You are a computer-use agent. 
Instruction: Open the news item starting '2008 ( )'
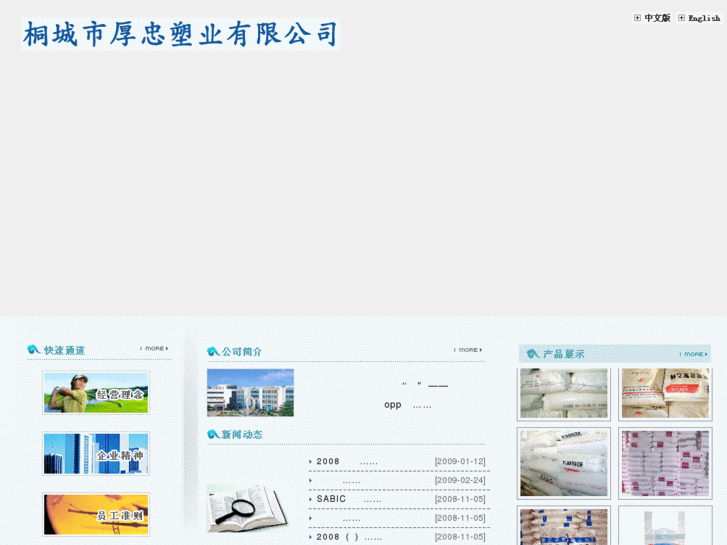349,537
